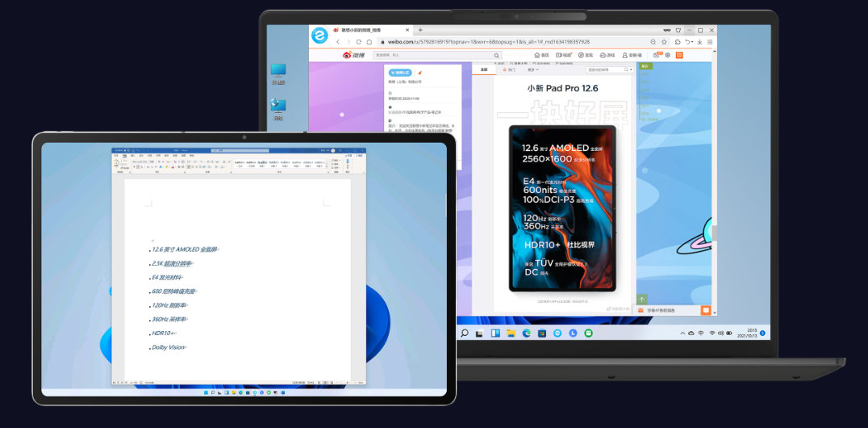Click blue L icon on taskbar
Screen dimensions: 868x428
coord(573,334)
